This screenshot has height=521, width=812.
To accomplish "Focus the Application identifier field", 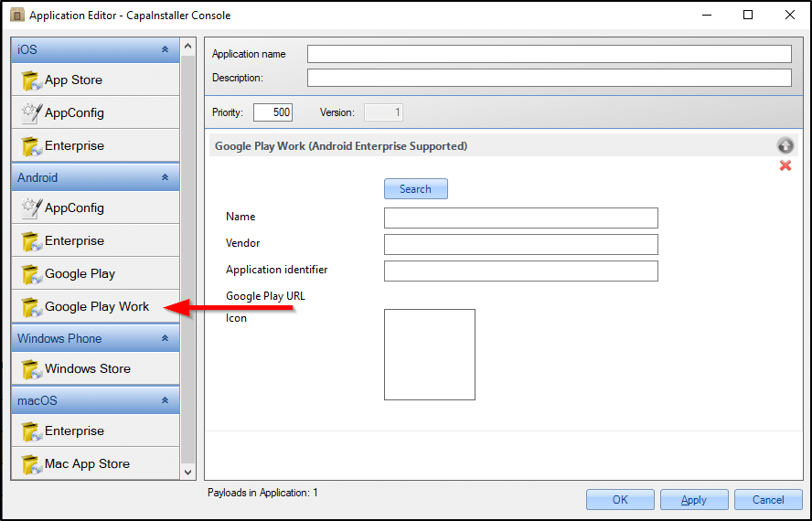I will coord(521,271).
